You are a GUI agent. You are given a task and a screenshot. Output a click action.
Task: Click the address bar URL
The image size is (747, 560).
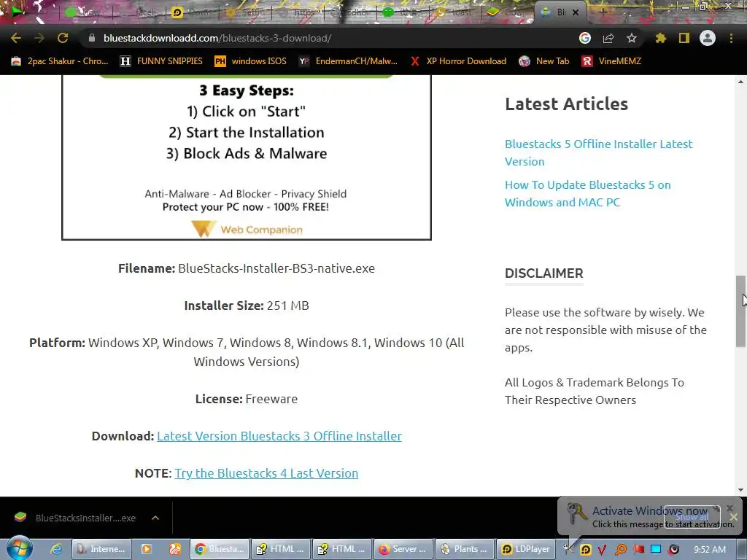tap(217, 38)
